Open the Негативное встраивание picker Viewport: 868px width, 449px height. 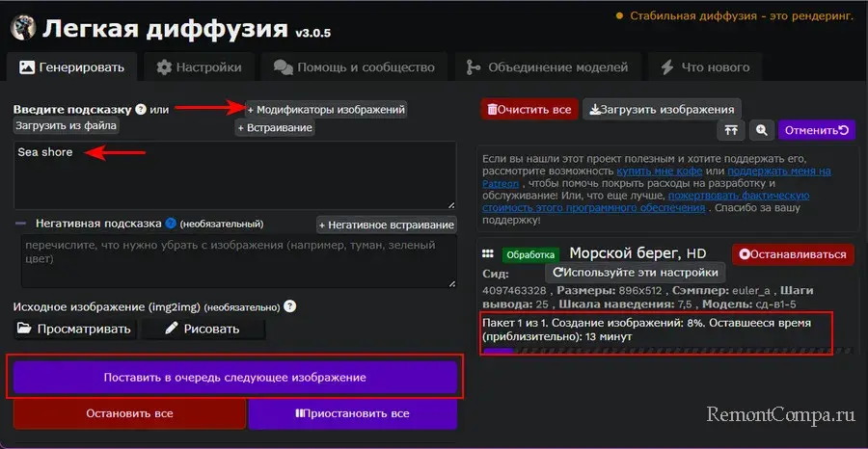point(386,224)
